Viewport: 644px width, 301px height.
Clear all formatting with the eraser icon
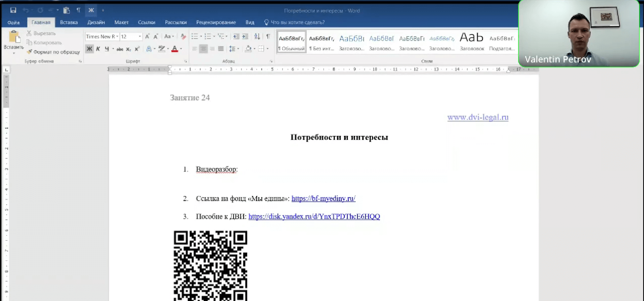click(183, 36)
